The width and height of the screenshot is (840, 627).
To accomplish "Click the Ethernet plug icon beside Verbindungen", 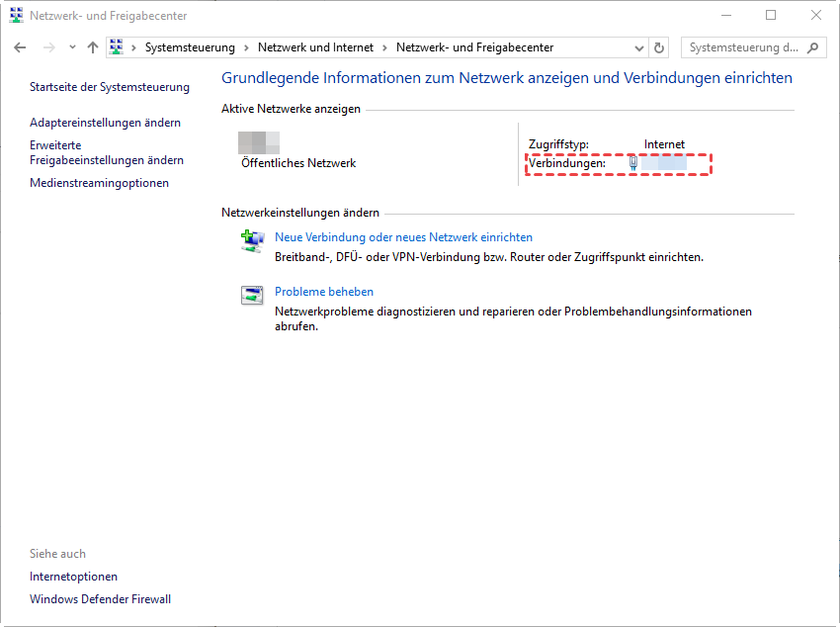I will tap(633, 164).
